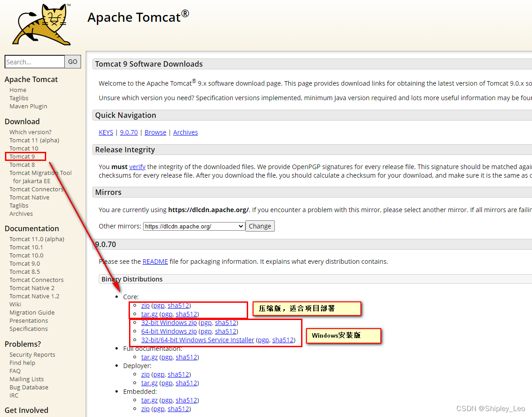
Task: Open Archives link in Download sidebar
Action: pos(21,213)
